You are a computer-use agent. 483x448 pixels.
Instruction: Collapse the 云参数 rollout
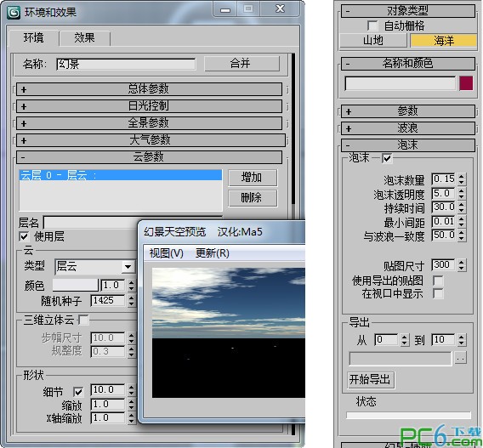[149, 157]
